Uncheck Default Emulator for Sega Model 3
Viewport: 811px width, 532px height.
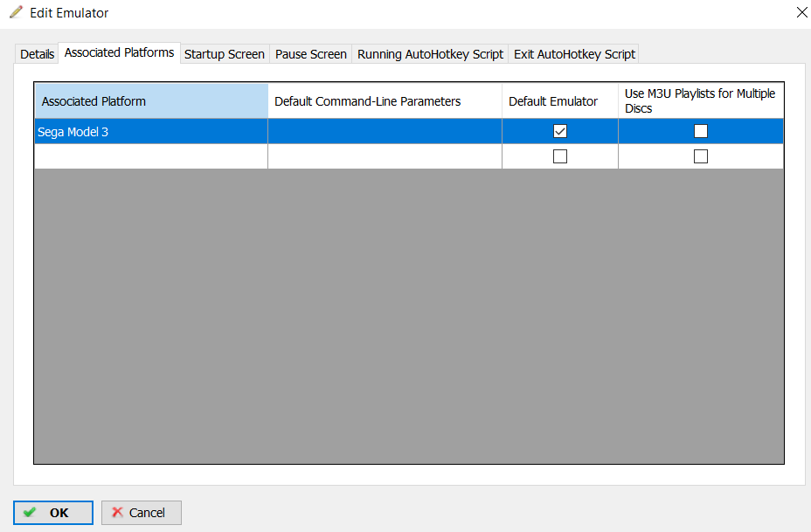click(x=560, y=131)
